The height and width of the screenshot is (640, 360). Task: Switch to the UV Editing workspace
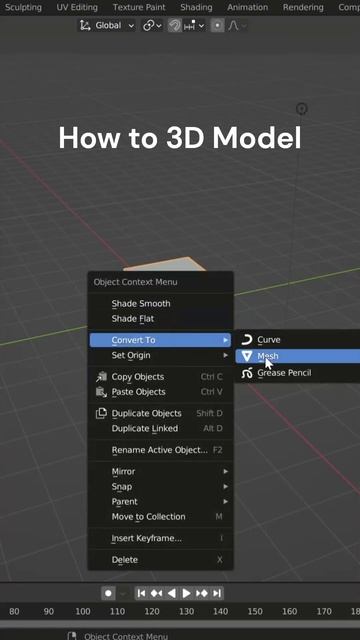click(x=77, y=7)
